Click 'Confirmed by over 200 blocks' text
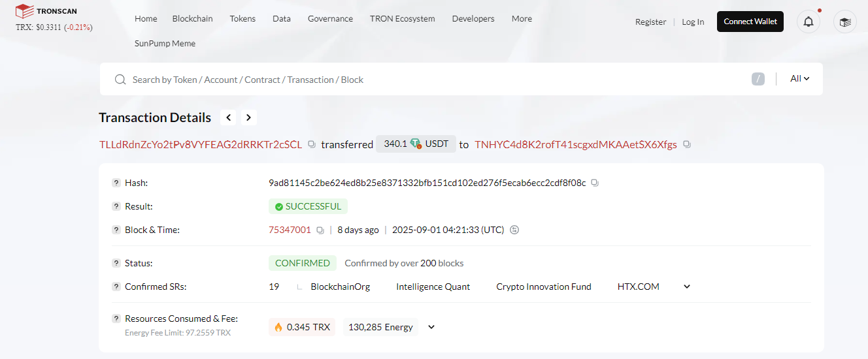Screen dimensions: 868x359 [404, 263]
